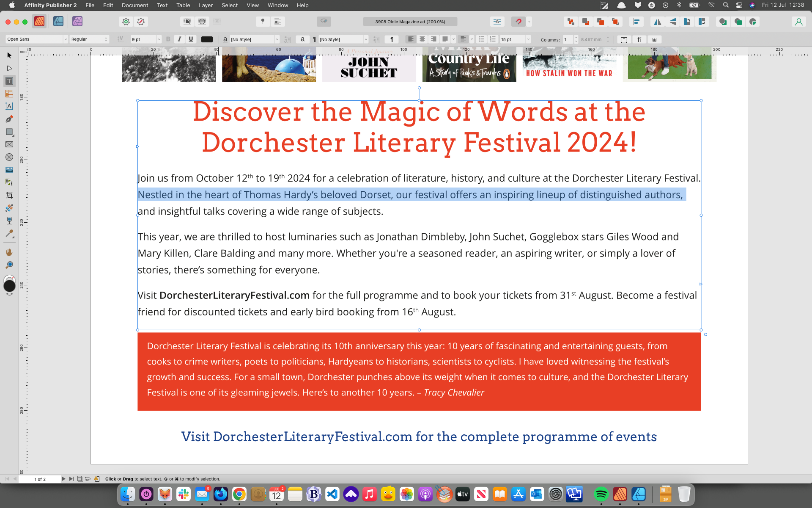The height and width of the screenshot is (508, 812).
Task: Click the Columns count field
Action: 567,39
